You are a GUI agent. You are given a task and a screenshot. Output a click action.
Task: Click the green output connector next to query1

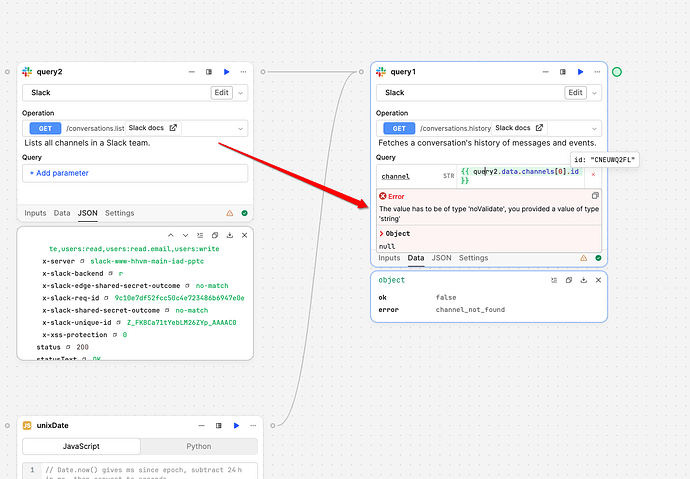(x=617, y=72)
